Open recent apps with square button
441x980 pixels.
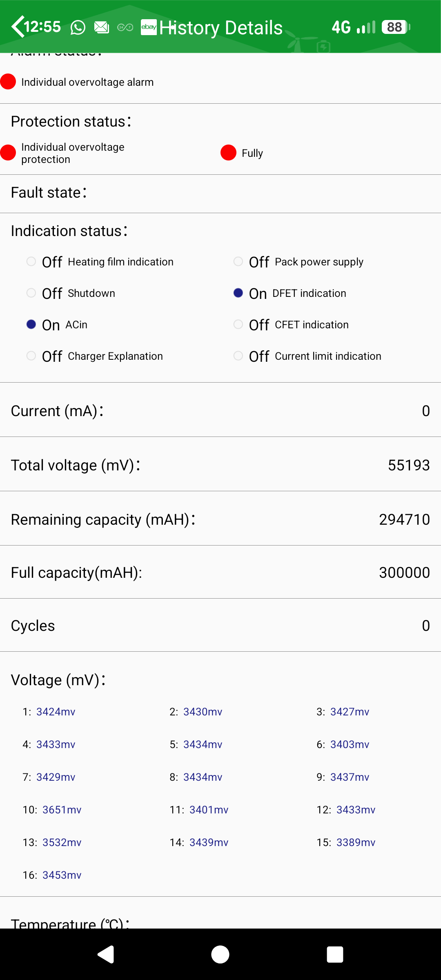[x=335, y=955]
